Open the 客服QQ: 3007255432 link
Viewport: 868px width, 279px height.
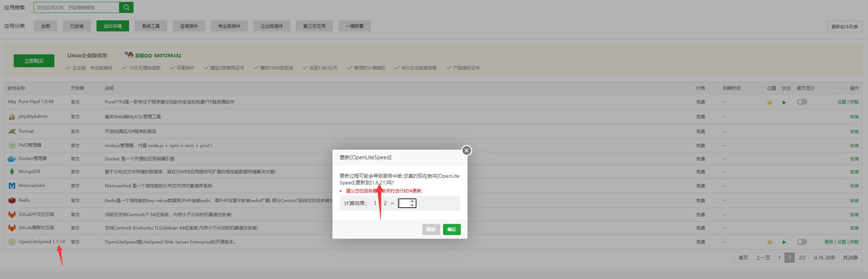pos(158,56)
